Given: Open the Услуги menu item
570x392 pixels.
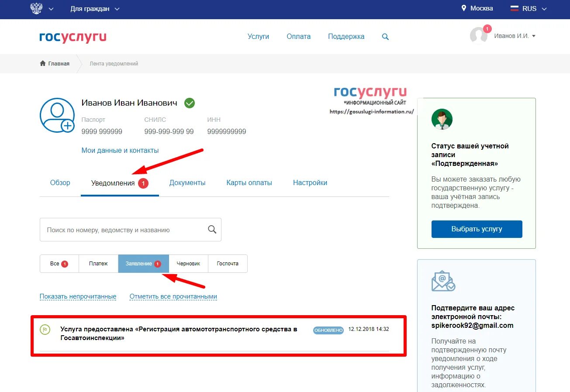Looking at the screenshot, I should click(x=258, y=37).
